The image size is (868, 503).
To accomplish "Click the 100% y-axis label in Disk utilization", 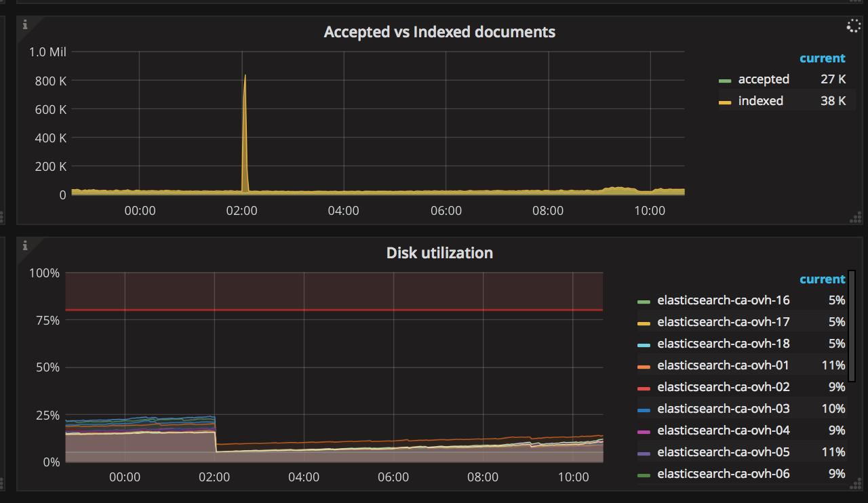I will click(45, 273).
